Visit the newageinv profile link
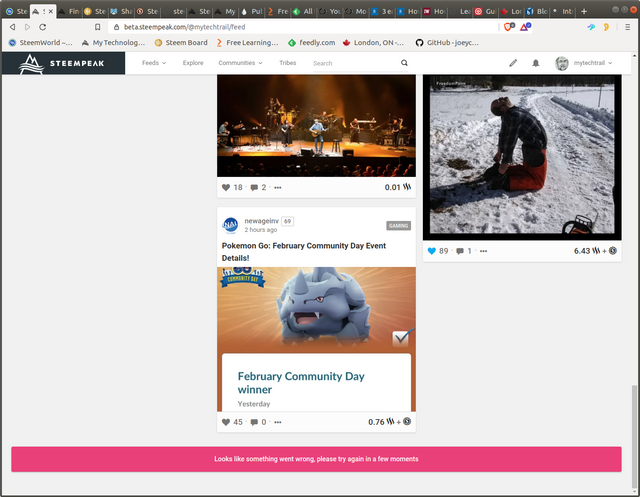 pyautogui.click(x=261, y=221)
